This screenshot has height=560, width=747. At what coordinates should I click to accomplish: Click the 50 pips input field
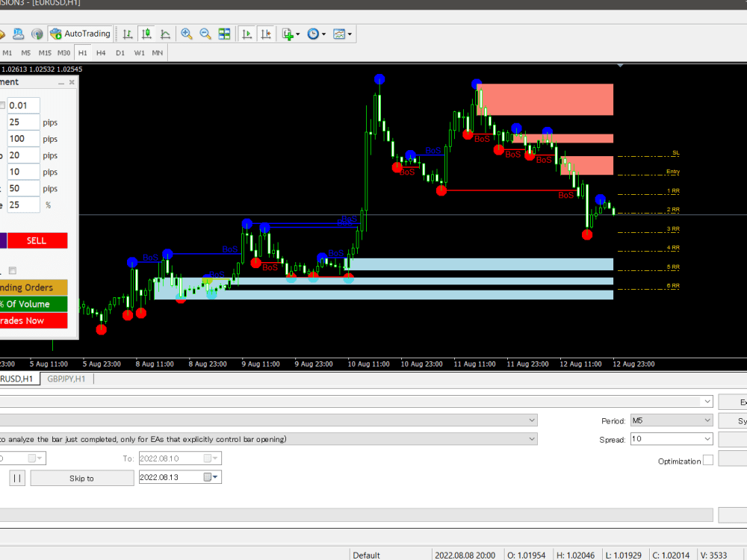click(x=23, y=188)
